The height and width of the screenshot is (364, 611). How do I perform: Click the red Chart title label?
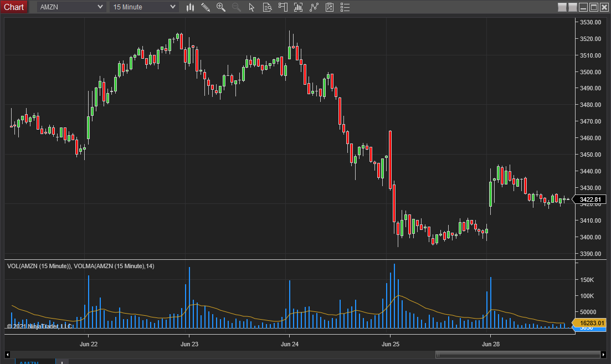point(14,7)
